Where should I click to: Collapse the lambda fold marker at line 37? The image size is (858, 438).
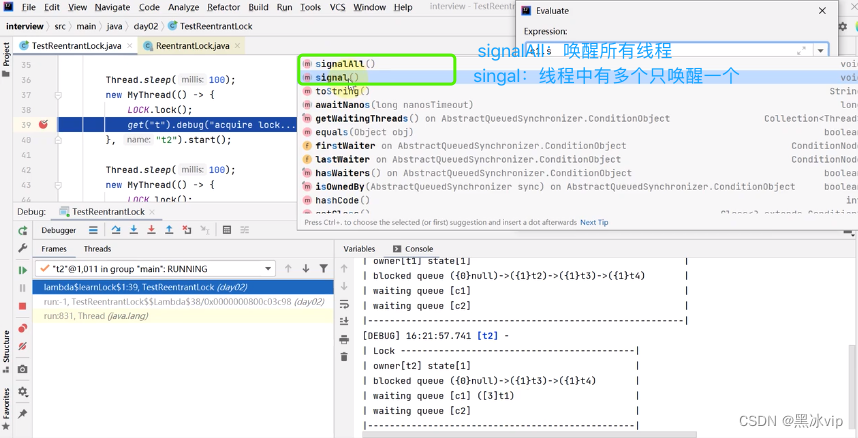tap(57, 95)
